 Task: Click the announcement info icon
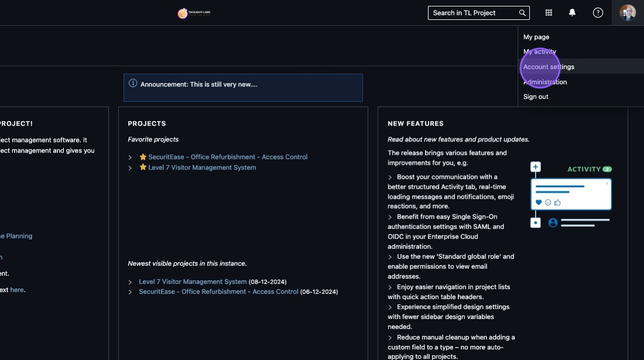click(133, 84)
